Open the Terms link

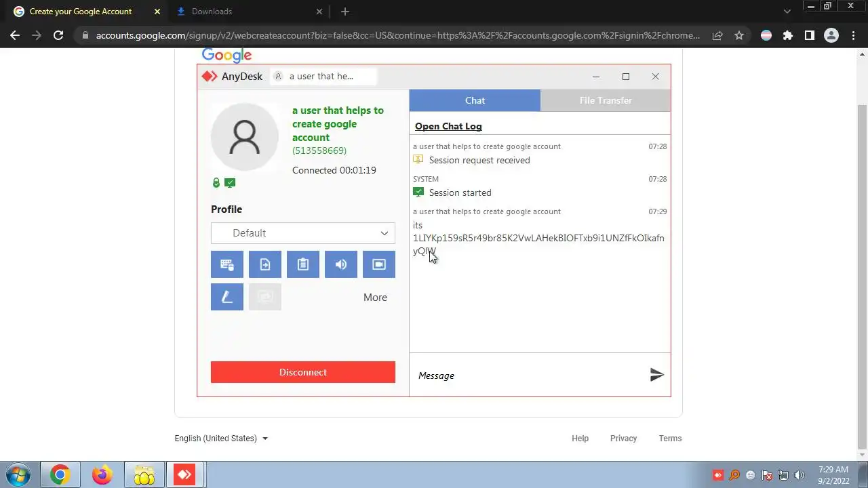(x=670, y=439)
